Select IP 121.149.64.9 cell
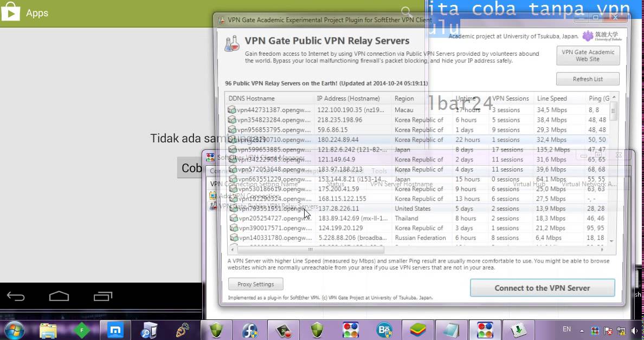644x340 pixels. tap(337, 159)
